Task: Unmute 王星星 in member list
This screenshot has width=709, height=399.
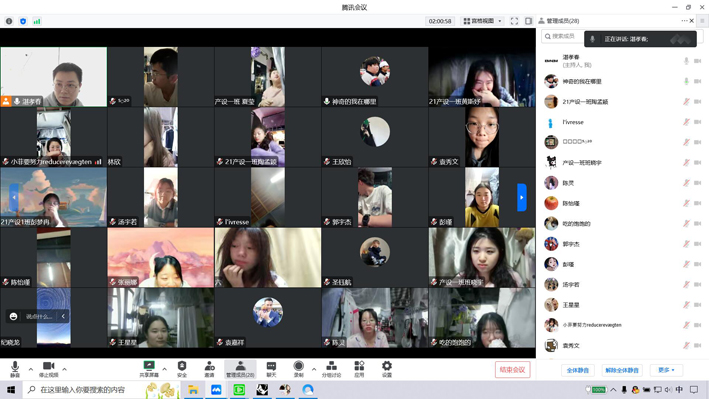Action: 686,305
